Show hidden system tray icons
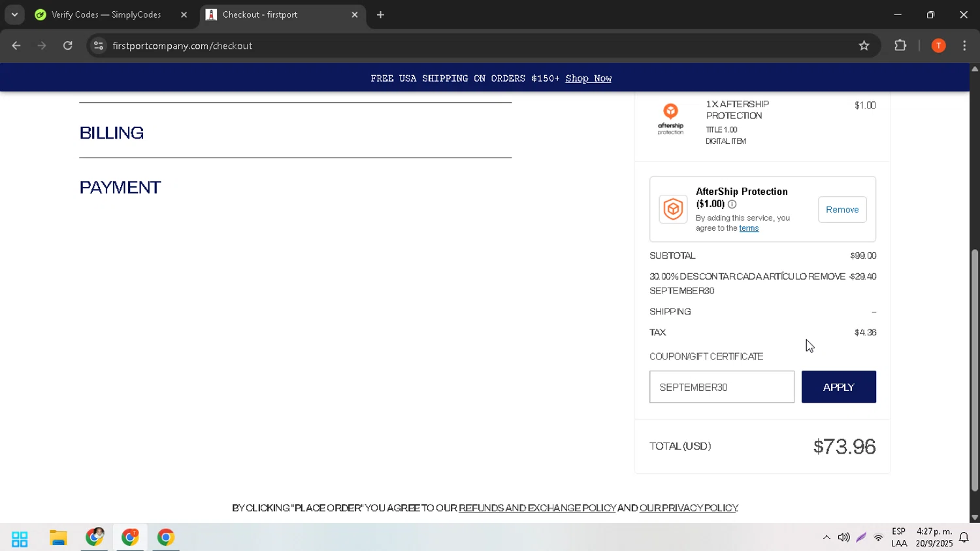 click(x=826, y=537)
